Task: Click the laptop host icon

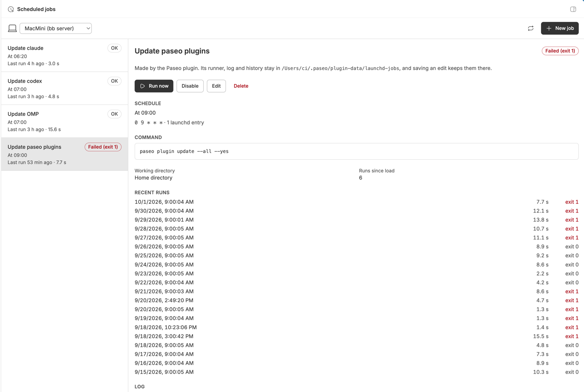Action: 12,28
